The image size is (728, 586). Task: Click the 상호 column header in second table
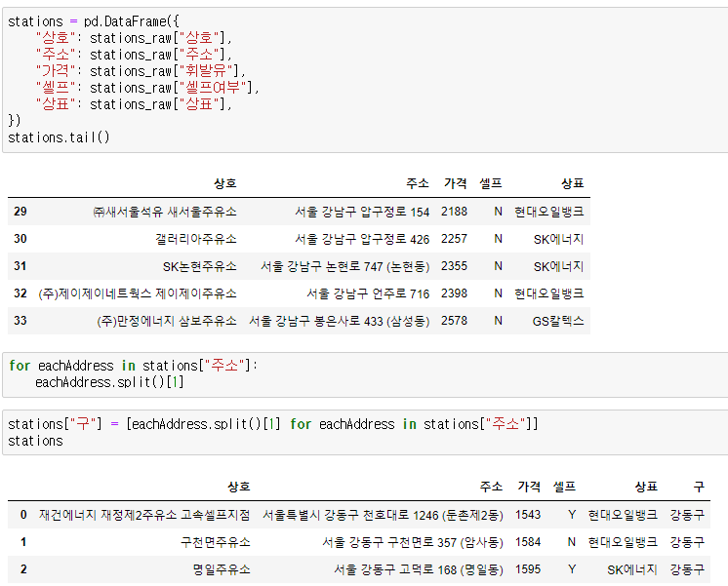click(x=239, y=487)
